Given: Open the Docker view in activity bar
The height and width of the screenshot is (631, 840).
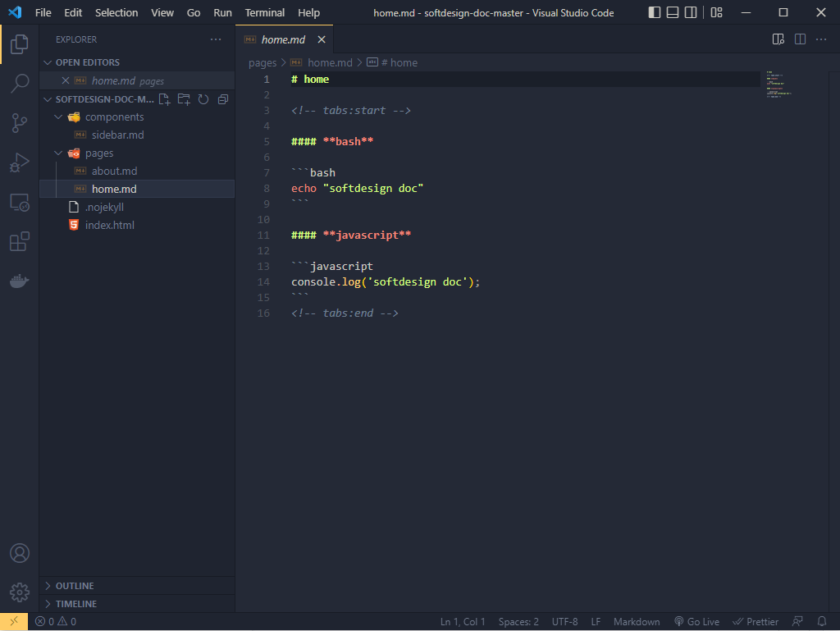Looking at the screenshot, I should (x=20, y=281).
